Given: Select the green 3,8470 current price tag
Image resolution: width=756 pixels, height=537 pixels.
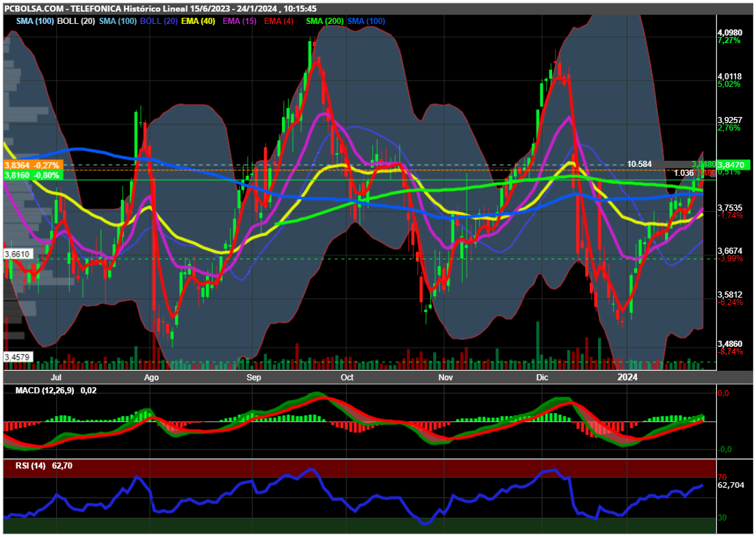Looking at the screenshot, I should click(734, 165).
